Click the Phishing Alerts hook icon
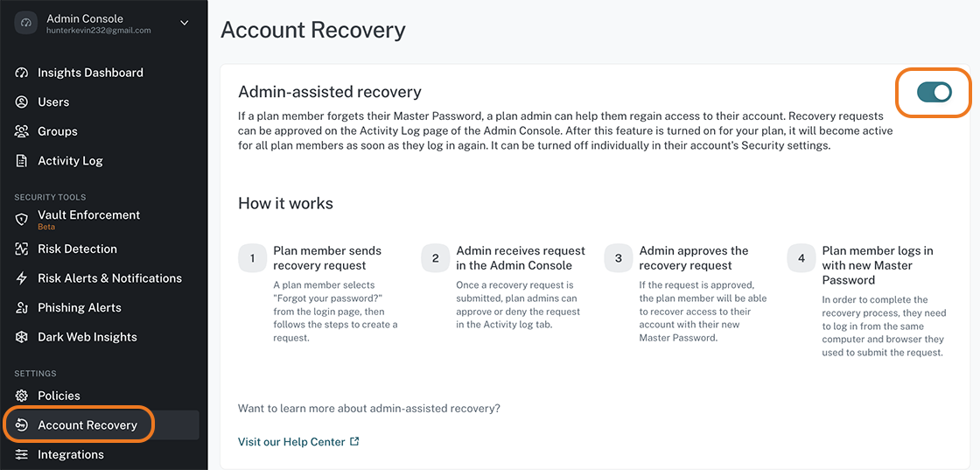 22,307
